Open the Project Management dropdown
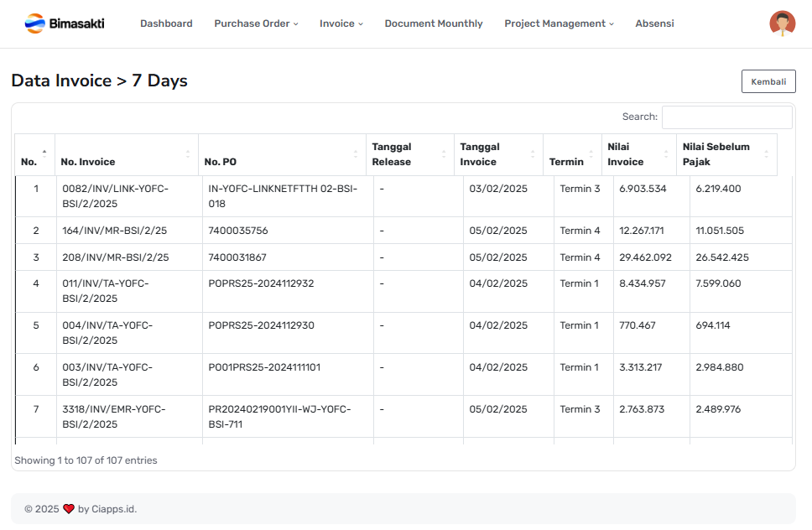The image size is (812, 530). point(559,23)
